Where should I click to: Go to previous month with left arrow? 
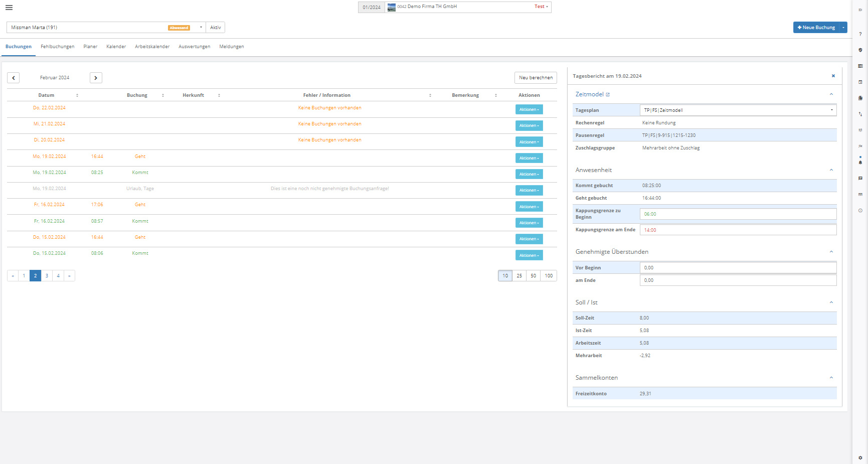click(14, 78)
